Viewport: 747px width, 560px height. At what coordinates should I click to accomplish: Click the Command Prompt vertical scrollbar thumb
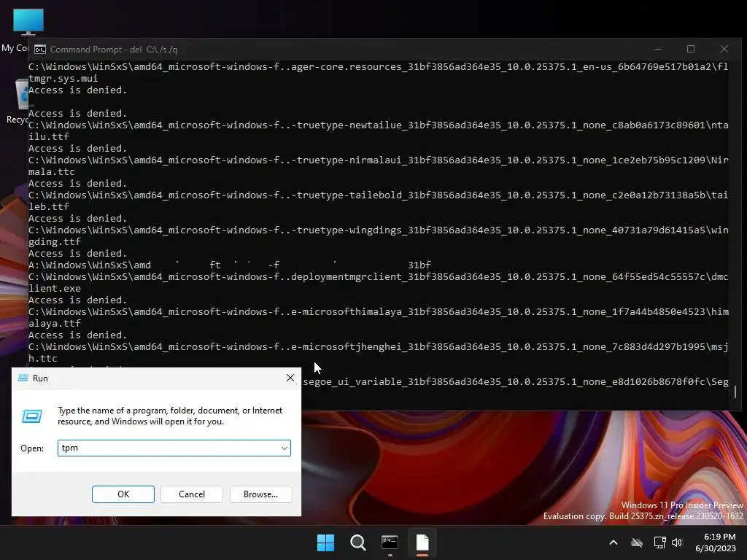(x=735, y=392)
